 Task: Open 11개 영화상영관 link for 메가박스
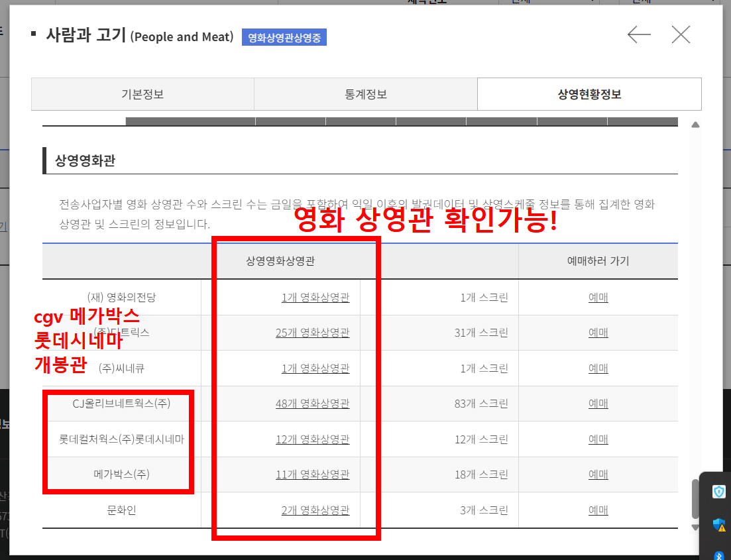pyautogui.click(x=312, y=475)
